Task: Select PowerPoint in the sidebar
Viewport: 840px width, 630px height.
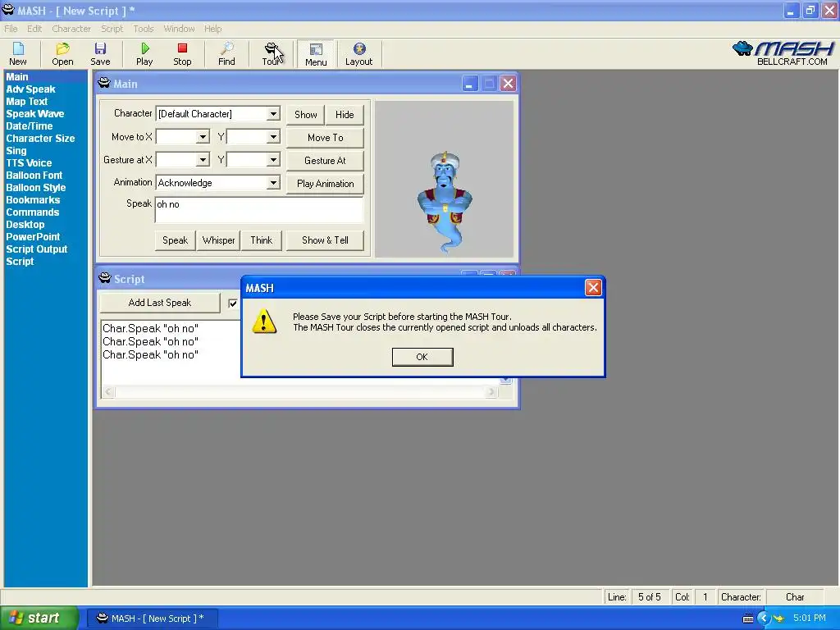Action: click(x=33, y=237)
